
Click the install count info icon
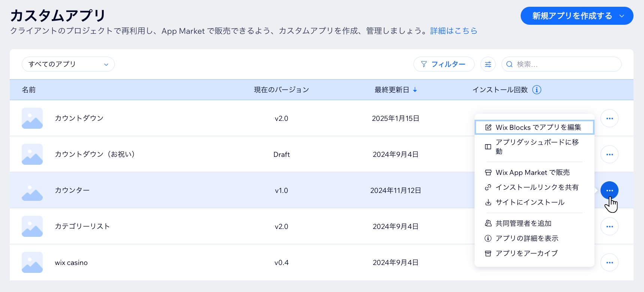point(536,90)
